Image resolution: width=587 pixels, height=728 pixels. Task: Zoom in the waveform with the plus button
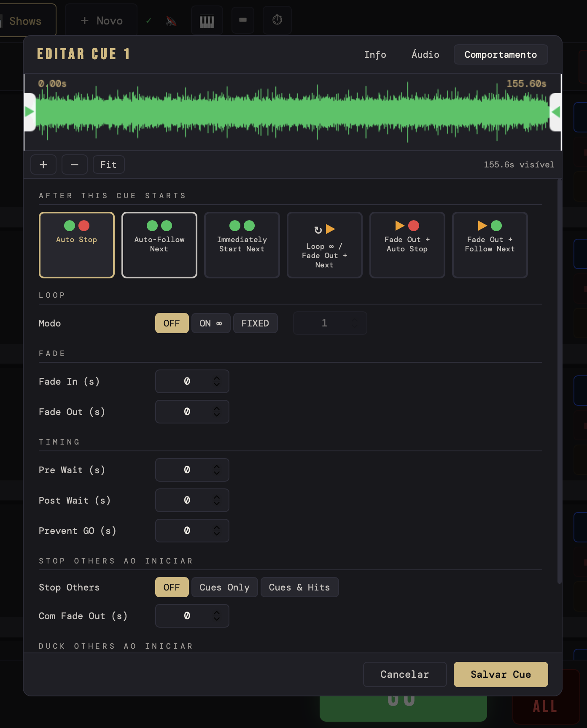(x=43, y=164)
